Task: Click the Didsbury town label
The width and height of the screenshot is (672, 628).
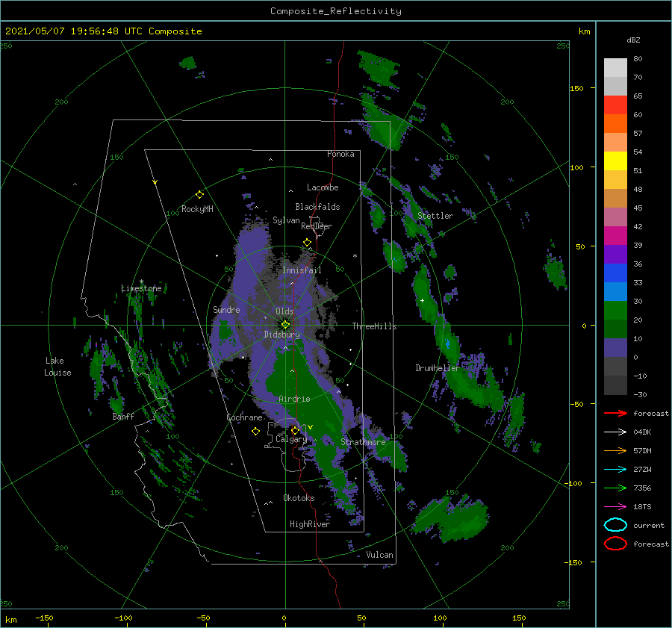Action: click(282, 335)
